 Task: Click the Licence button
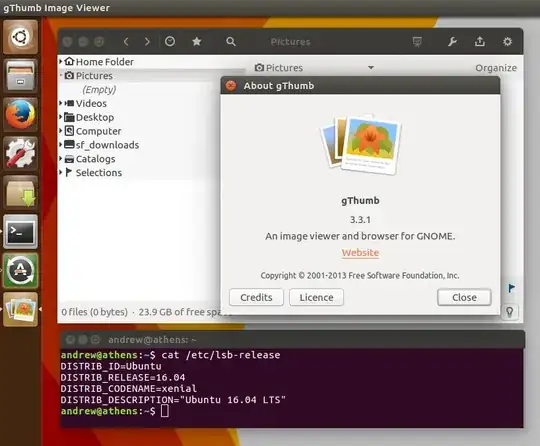pyautogui.click(x=316, y=297)
